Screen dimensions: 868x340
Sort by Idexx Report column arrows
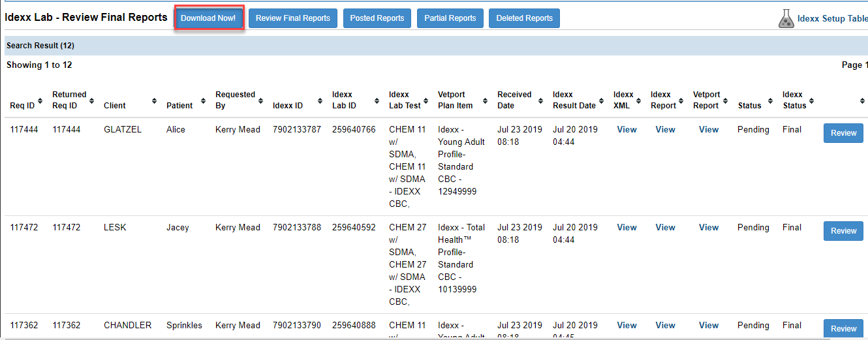coord(683,101)
